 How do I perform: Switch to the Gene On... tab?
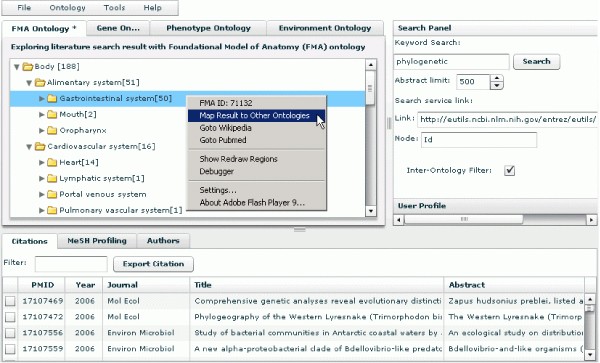118,28
